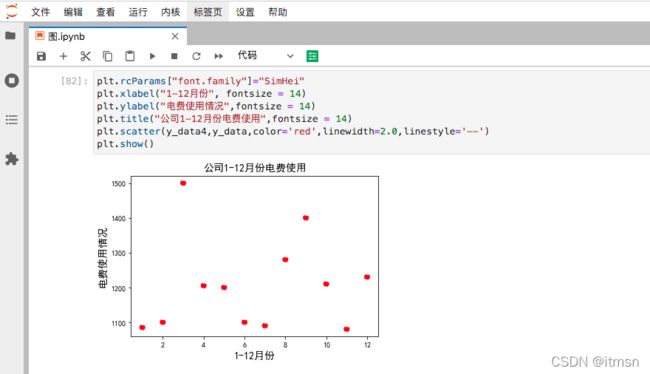Click the Jupyter logo icon
This screenshot has width=650, height=374.
click(x=12, y=11)
